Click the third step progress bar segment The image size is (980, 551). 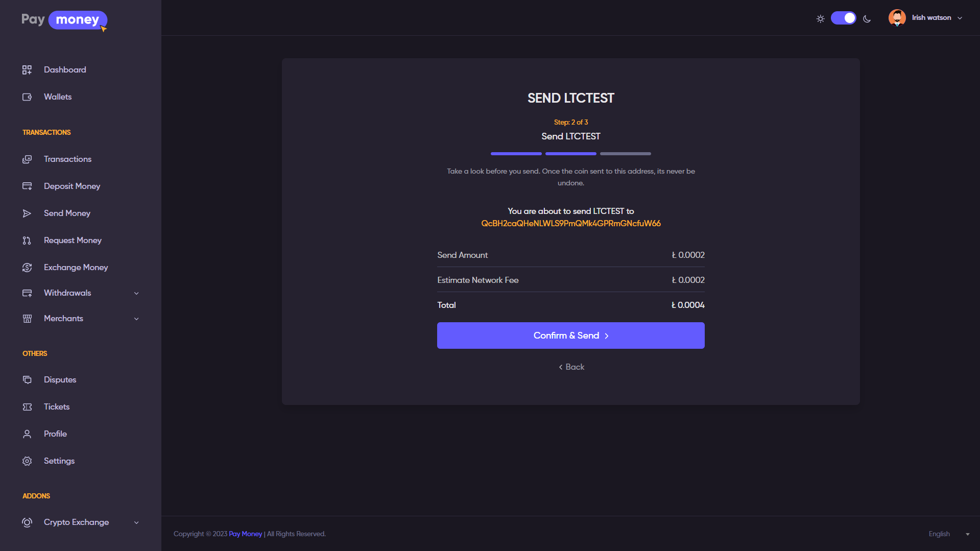[625, 154]
